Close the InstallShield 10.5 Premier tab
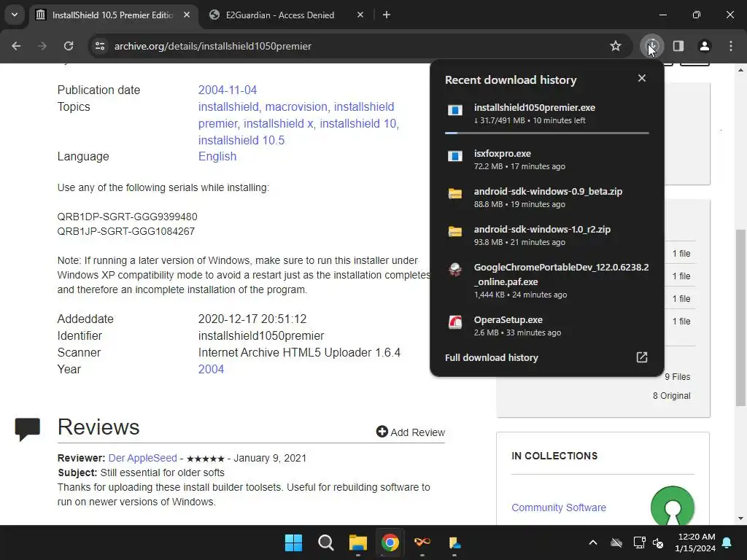Viewport: 747px width, 560px height. point(187,15)
